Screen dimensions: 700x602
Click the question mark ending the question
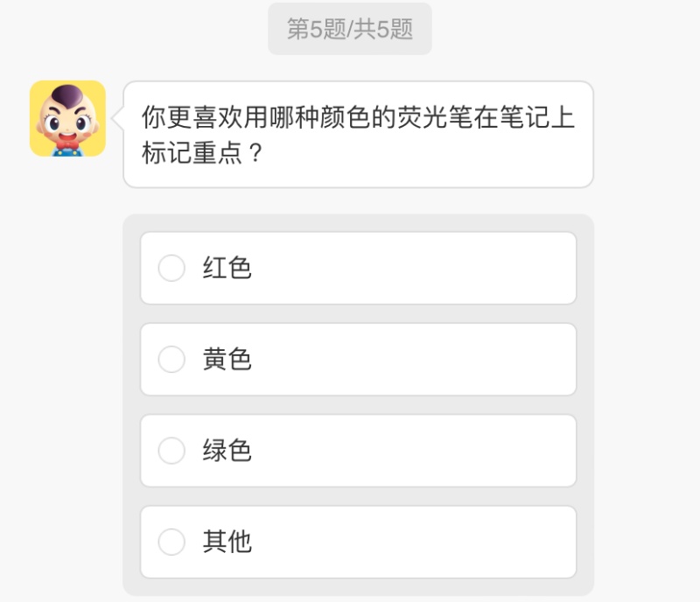pos(256,155)
